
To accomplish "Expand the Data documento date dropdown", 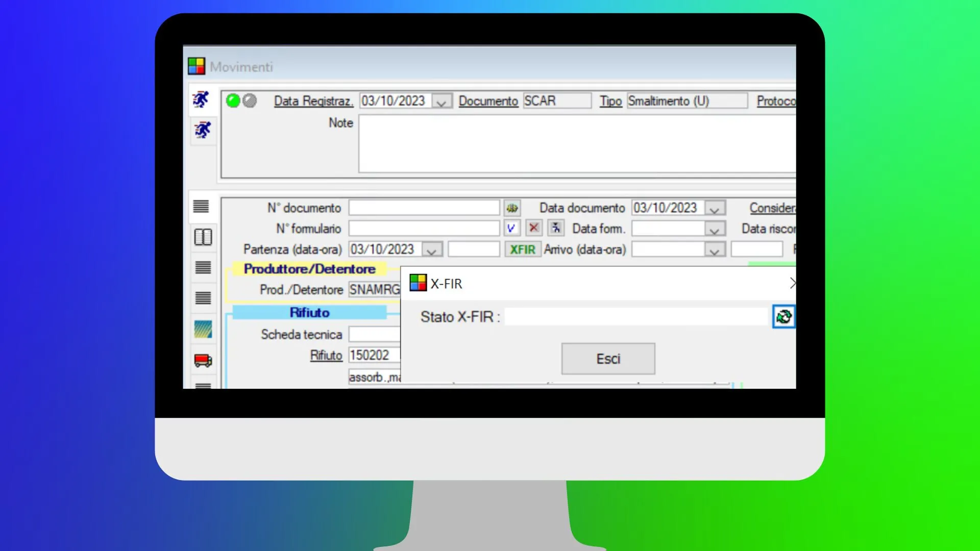I will [715, 208].
